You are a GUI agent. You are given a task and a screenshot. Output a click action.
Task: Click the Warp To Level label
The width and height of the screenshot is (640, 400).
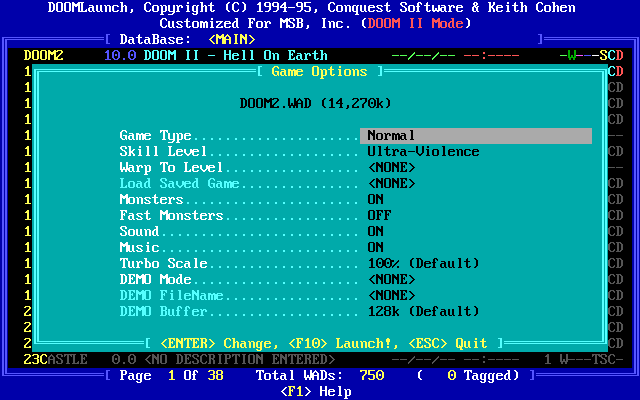point(171,167)
